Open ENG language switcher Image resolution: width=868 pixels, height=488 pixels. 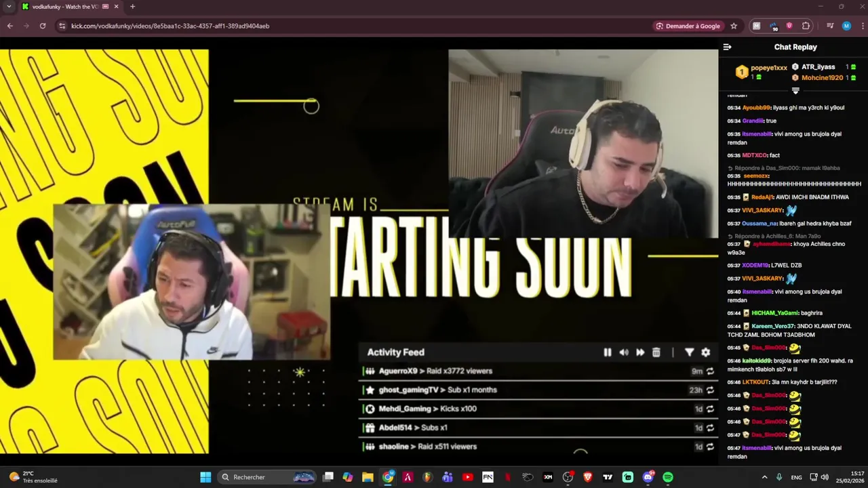pyautogui.click(x=796, y=477)
